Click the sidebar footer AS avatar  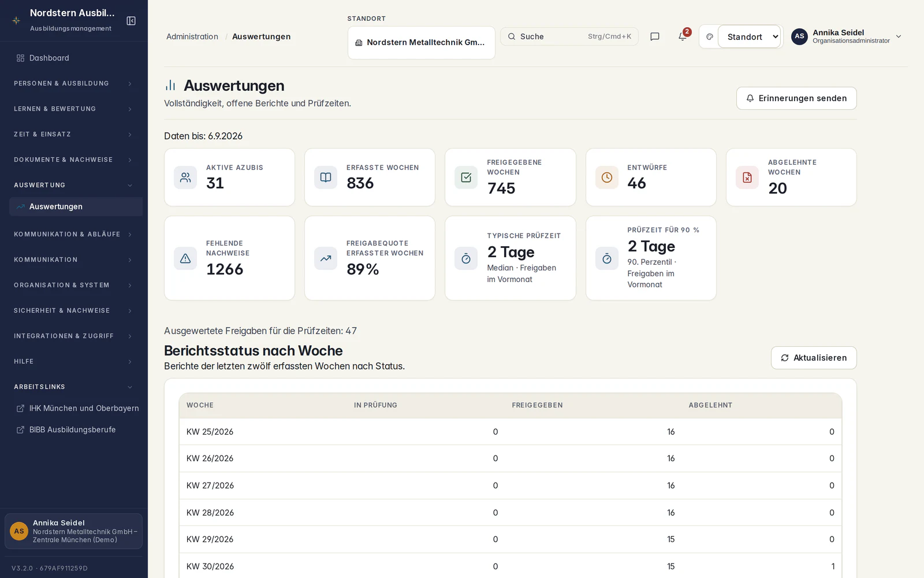tap(19, 531)
